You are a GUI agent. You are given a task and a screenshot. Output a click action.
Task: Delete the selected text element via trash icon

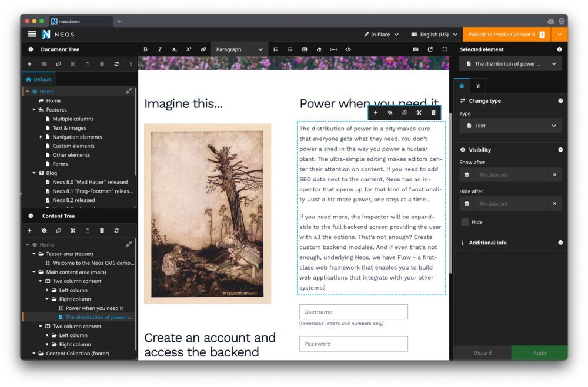click(x=434, y=112)
